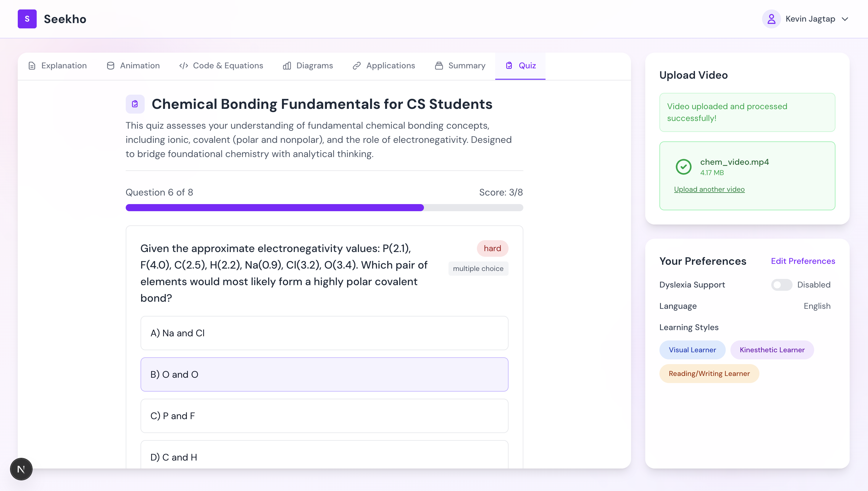Open the Kevin Jagtap user menu
Viewport: 868px width, 491px height.
click(x=810, y=19)
